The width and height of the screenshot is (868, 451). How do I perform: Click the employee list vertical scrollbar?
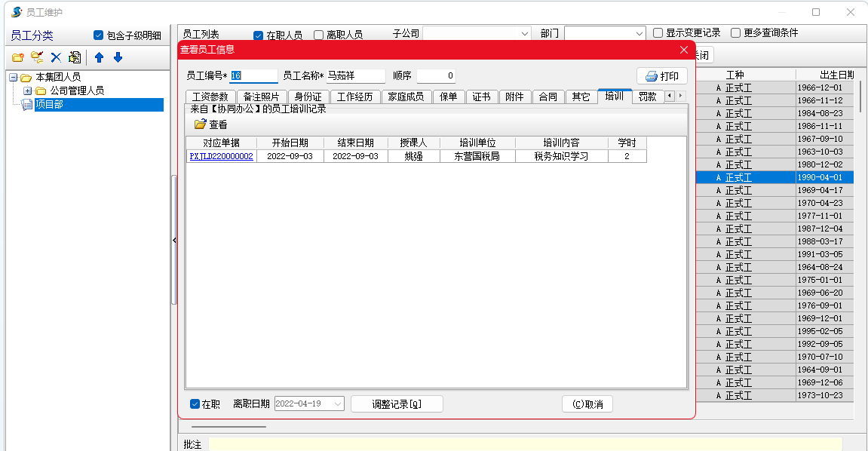pos(860,226)
